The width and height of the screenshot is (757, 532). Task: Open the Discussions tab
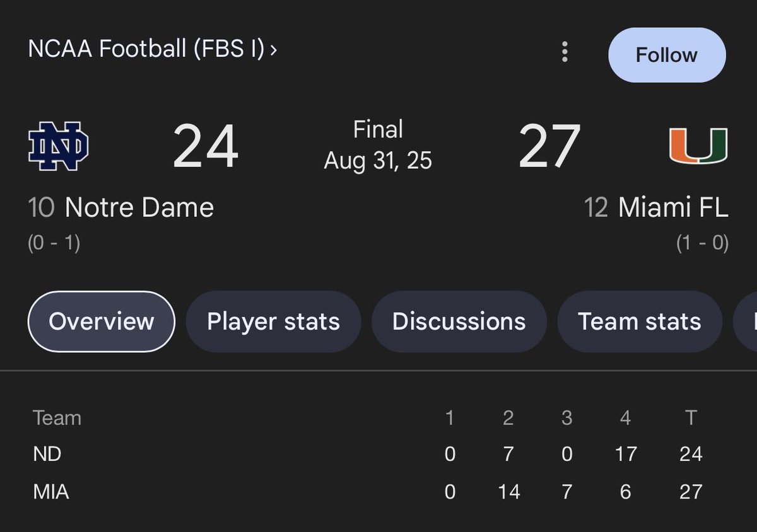pos(459,321)
